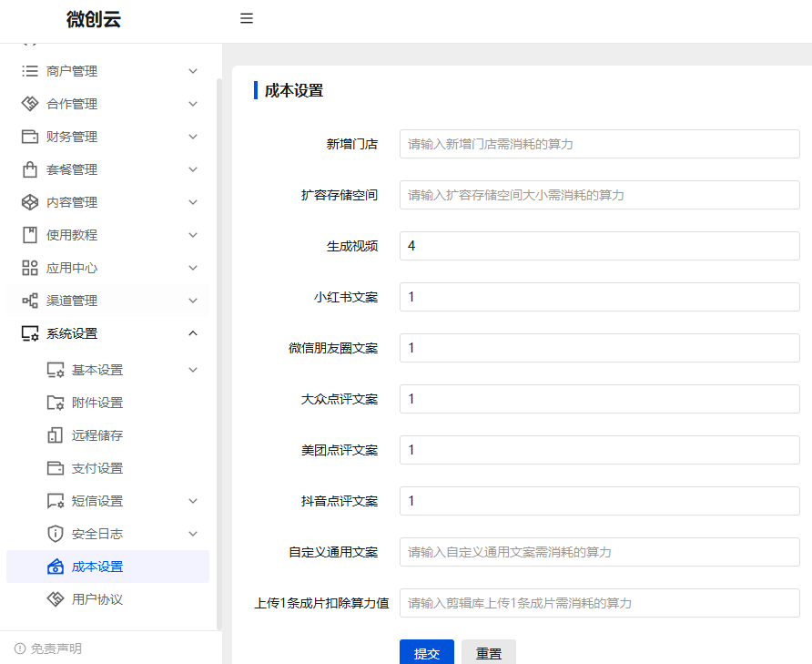Click the sidebar vertical scrollbar
The height and width of the screenshot is (664, 812).
pos(219,354)
